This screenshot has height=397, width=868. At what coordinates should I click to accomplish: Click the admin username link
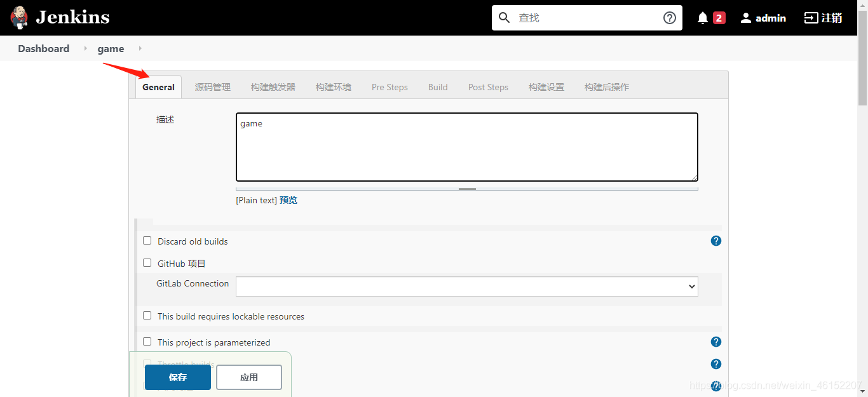pos(771,18)
